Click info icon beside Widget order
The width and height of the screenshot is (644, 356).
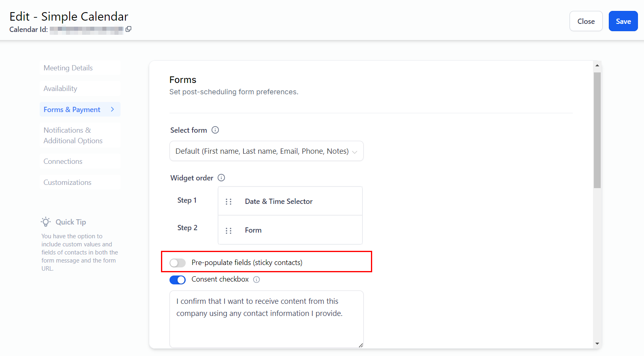coord(221,178)
